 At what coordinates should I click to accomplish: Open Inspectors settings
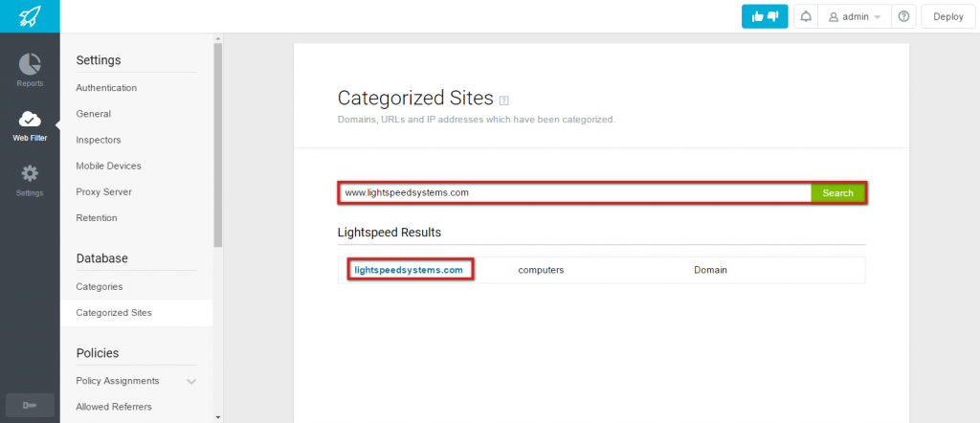[x=99, y=140]
